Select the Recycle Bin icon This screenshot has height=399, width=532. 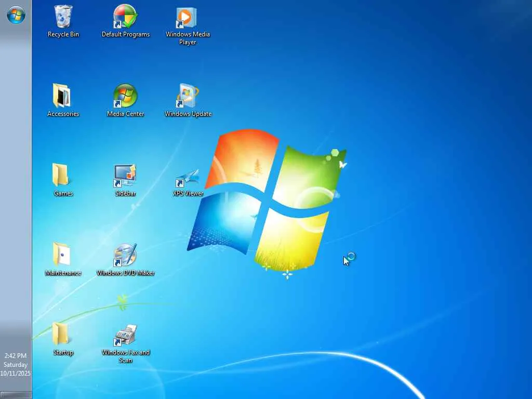[x=63, y=21]
